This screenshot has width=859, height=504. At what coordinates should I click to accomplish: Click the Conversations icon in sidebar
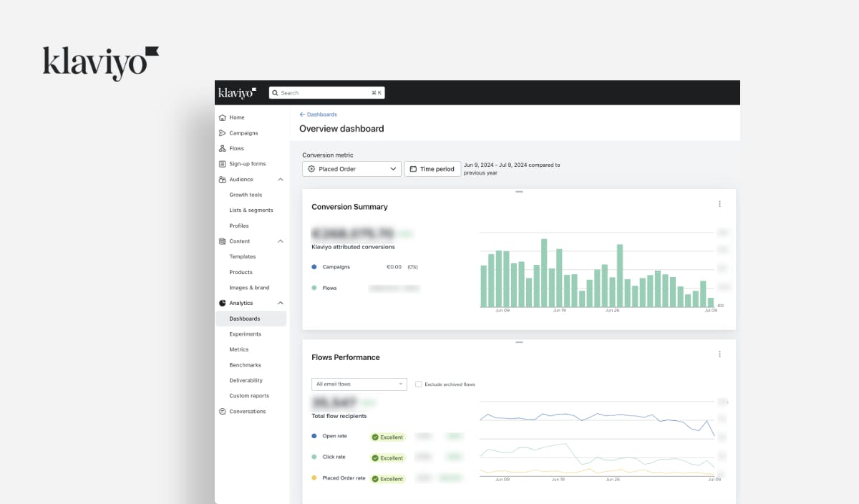(x=223, y=412)
